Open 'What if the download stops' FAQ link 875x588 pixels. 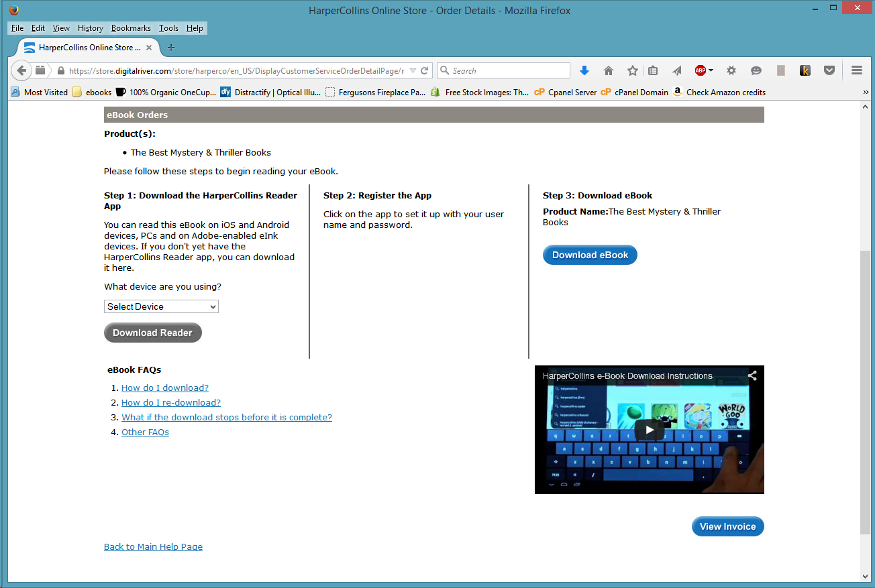227,417
